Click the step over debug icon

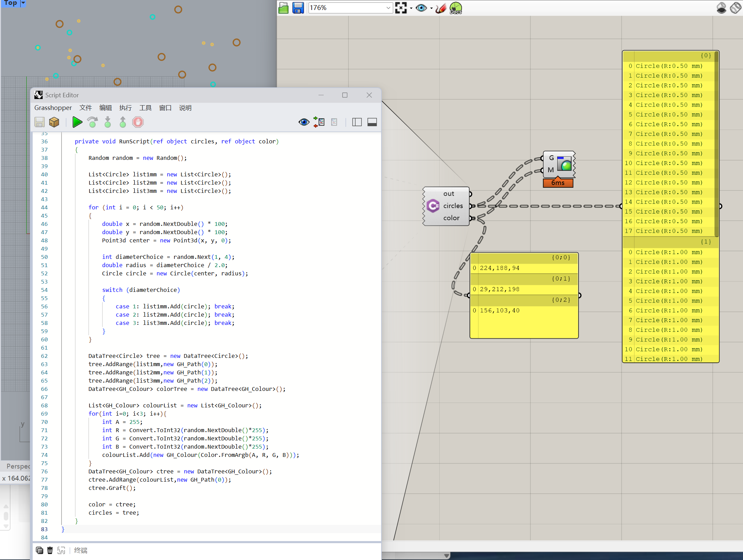pyautogui.click(x=93, y=122)
